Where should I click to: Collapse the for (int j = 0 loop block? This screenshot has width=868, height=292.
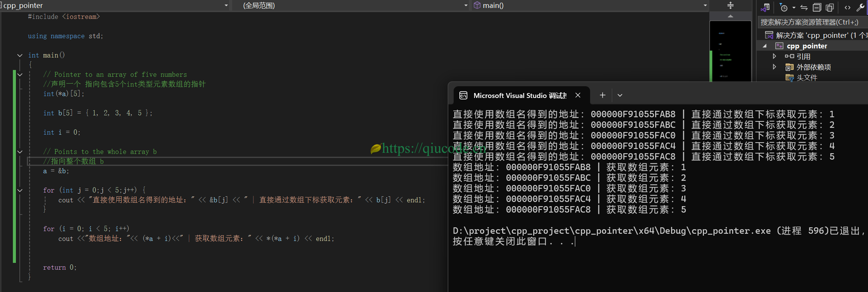20,190
